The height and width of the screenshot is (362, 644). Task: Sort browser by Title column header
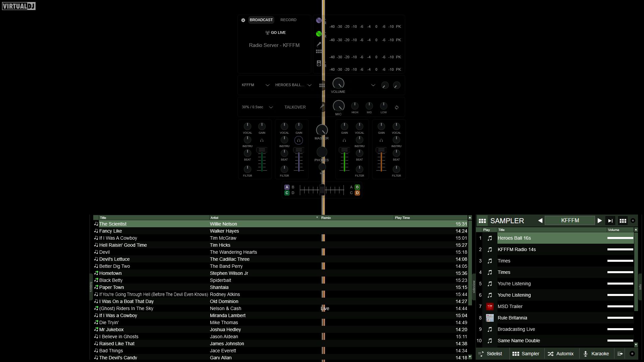click(154, 218)
